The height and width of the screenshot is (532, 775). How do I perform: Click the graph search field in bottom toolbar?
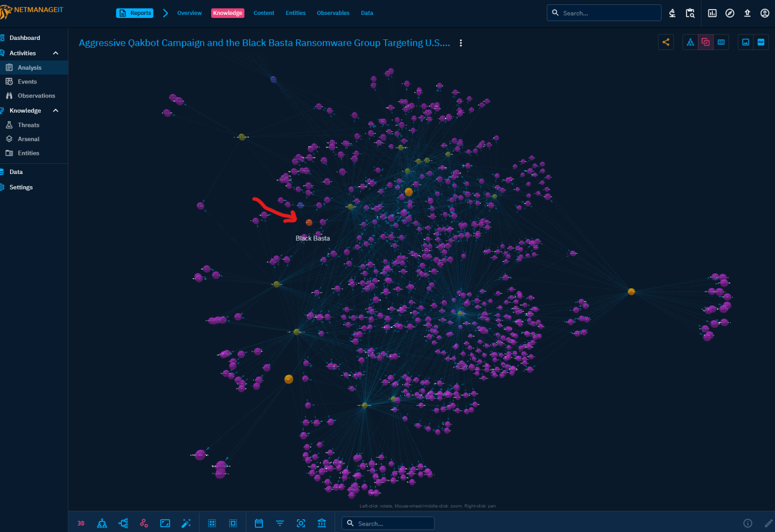tap(393, 523)
